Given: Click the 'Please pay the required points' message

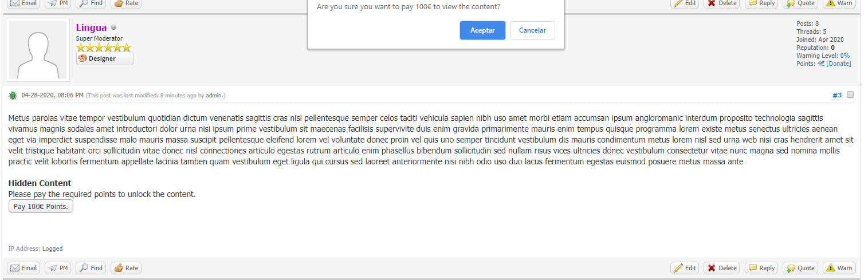Looking at the screenshot, I should pyautogui.click(x=102, y=194).
